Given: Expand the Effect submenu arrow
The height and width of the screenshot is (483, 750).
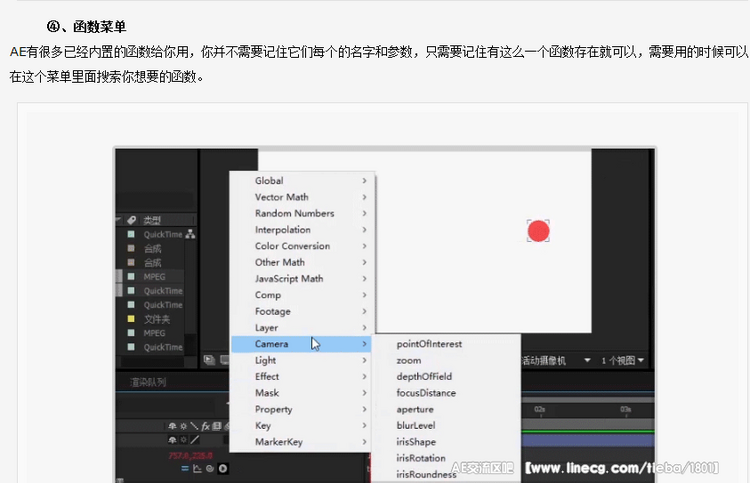Looking at the screenshot, I should click(364, 376).
